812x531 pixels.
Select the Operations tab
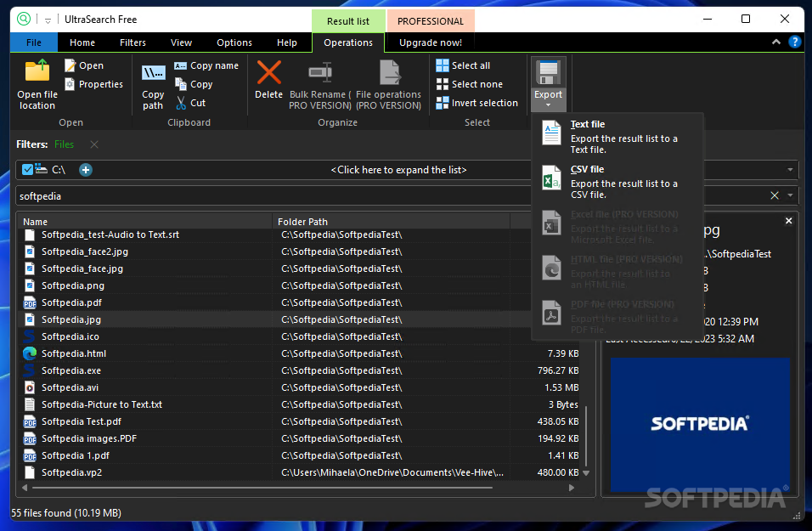[348, 42]
